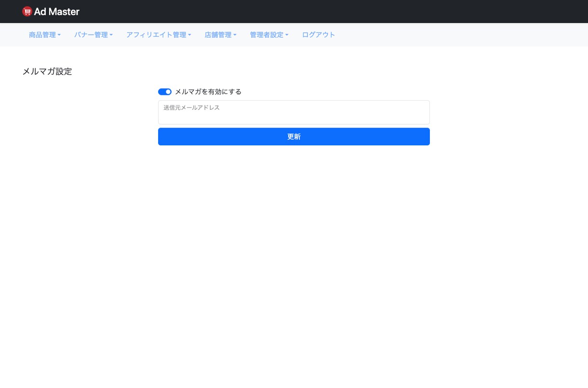Click the 更新 button
Image resolution: width=588 pixels, height=388 pixels.
coord(294,137)
